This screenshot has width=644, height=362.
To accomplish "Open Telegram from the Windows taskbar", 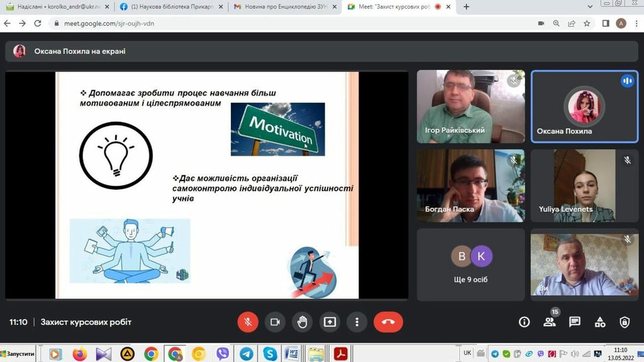I will coord(247,354).
